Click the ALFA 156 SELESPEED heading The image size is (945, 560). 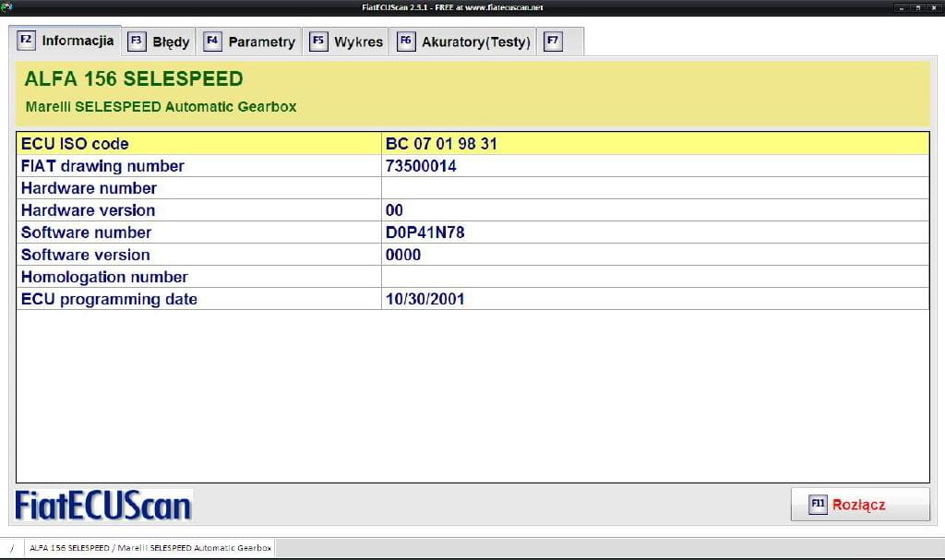[x=134, y=79]
